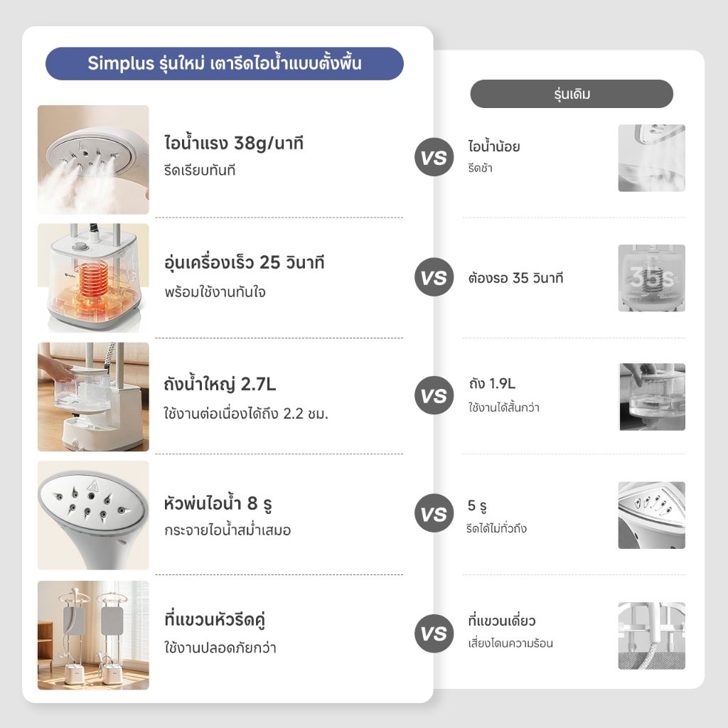Select the VS badge beside ที่แขวนเดี่ยว
The width and height of the screenshot is (728, 728).
coord(434,633)
